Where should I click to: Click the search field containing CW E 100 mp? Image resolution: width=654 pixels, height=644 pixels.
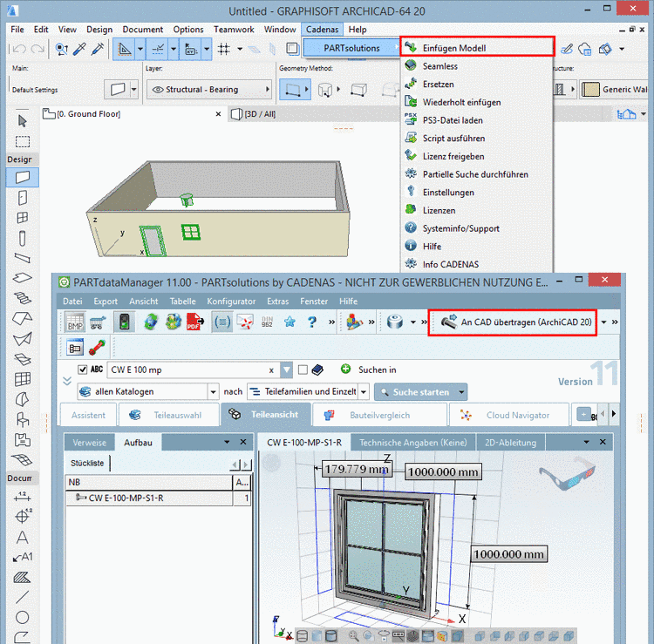point(194,369)
